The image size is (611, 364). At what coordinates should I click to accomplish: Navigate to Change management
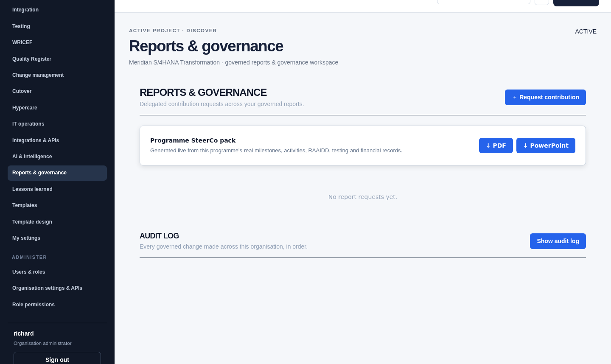point(57,75)
